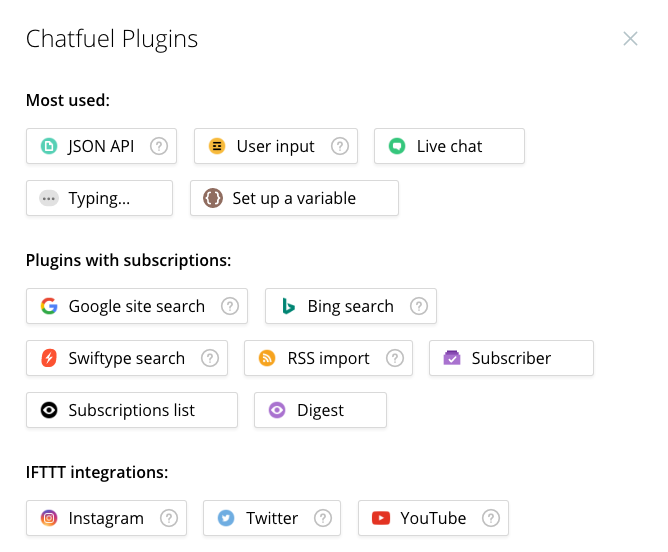Image resolution: width=668 pixels, height=552 pixels.
Task: Add the Google site search plugin
Action: tap(126, 306)
